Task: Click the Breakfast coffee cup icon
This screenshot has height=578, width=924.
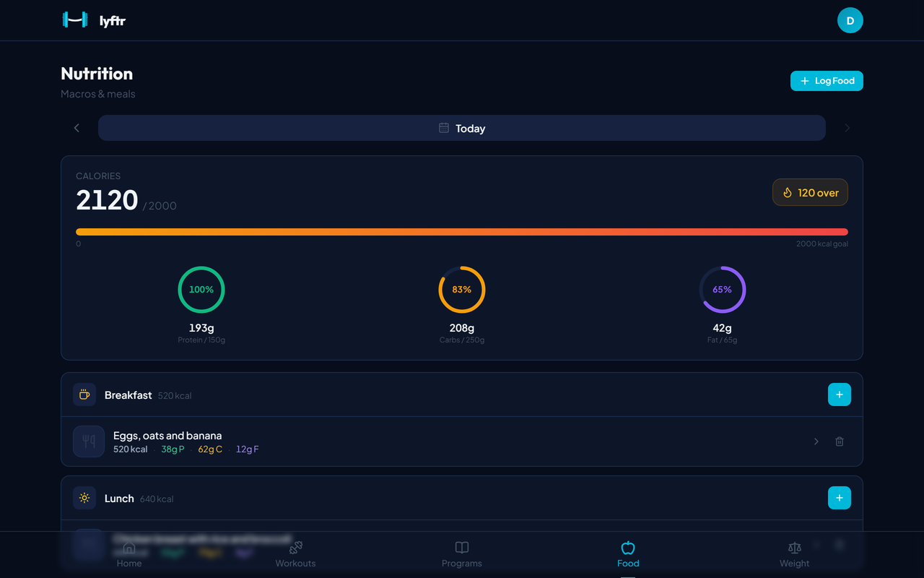Action: click(x=84, y=394)
